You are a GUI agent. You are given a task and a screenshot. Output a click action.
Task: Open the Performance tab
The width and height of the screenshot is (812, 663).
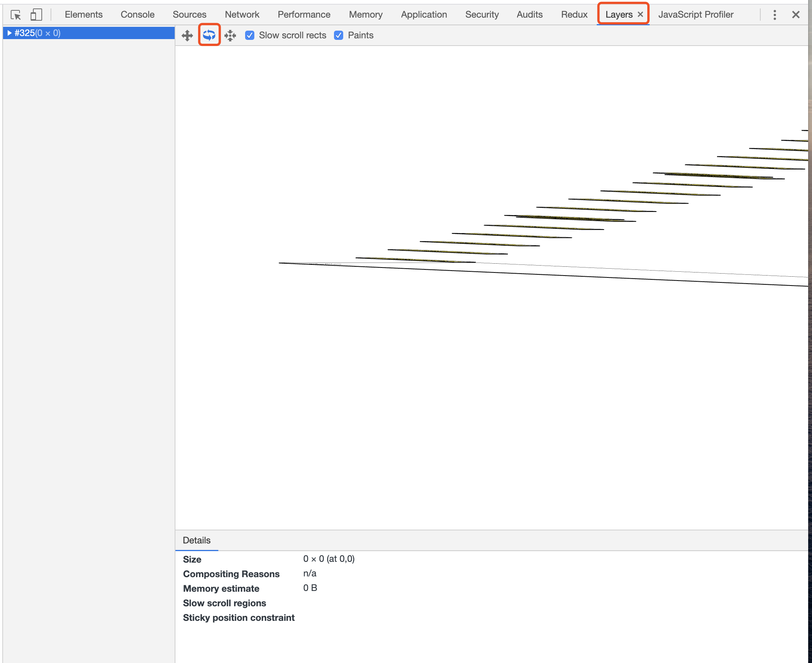tap(304, 15)
